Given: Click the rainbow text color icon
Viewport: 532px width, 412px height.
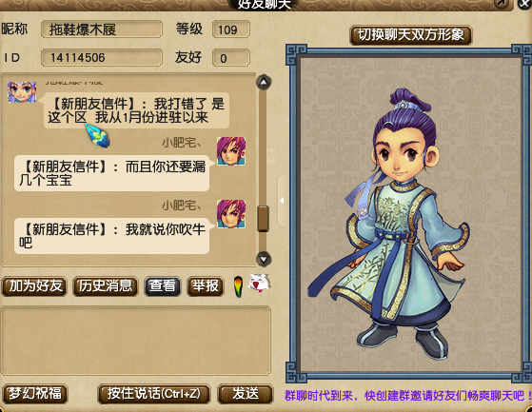Looking at the screenshot, I should (x=239, y=286).
